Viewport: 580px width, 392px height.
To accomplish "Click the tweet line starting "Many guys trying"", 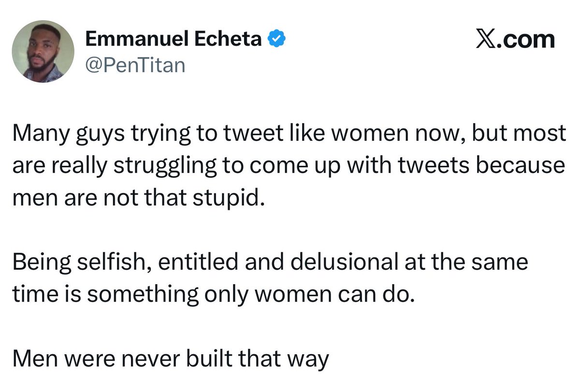I will (x=289, y=134).
